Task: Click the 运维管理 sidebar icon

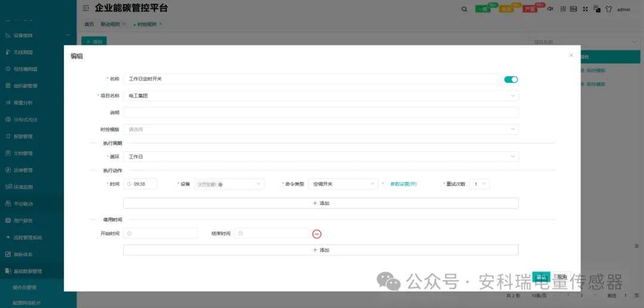Action: pyautogui.click(x=8, y=170)
